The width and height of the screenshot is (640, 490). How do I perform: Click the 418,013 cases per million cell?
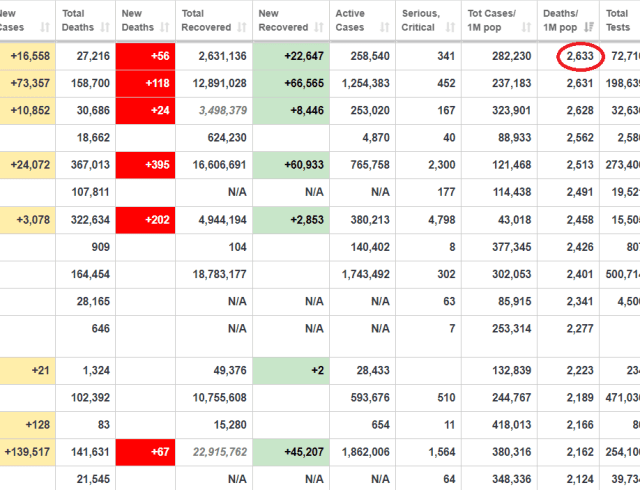(x=511, y=425)
